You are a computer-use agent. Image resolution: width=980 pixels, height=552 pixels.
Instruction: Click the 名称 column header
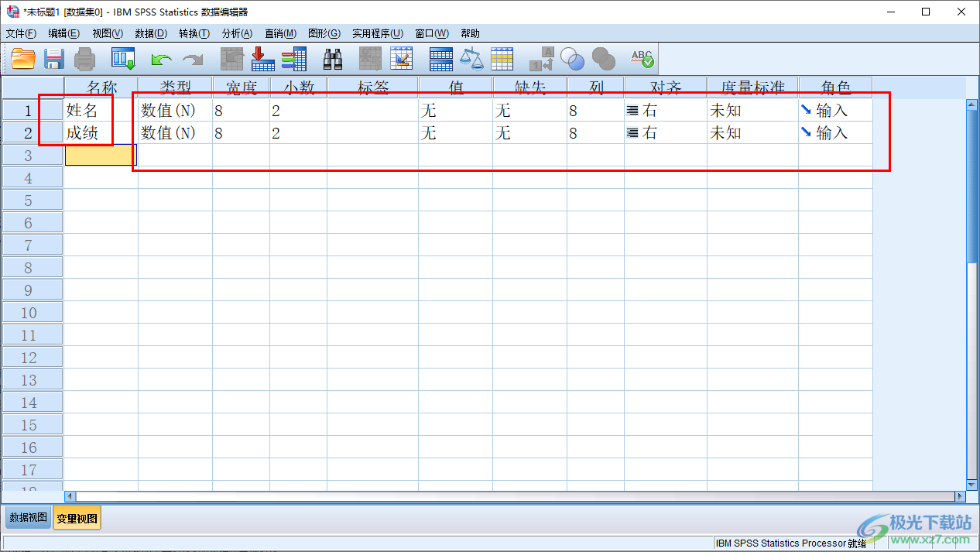coord(101,87)
